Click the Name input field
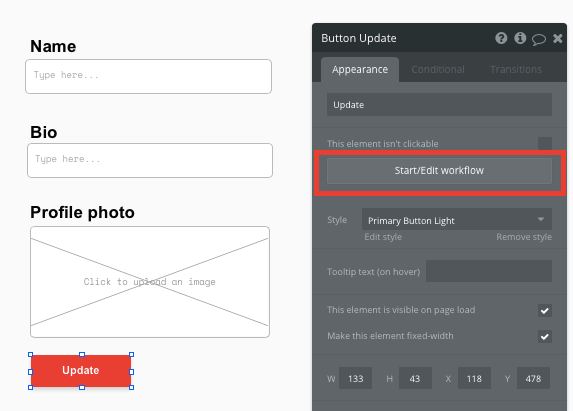Image resolution: width=573 pixels, height=411 pixels. (148, 76)
